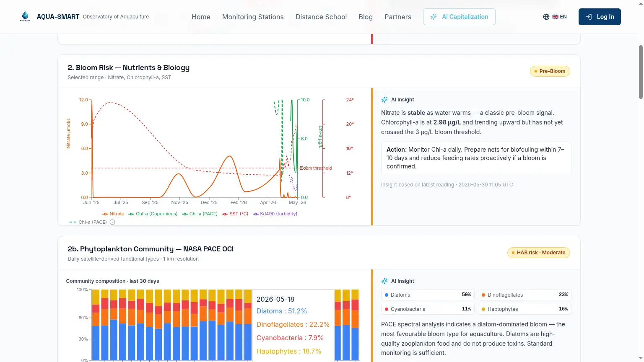Click the AQUA-SMART brand name

(58, 17)
